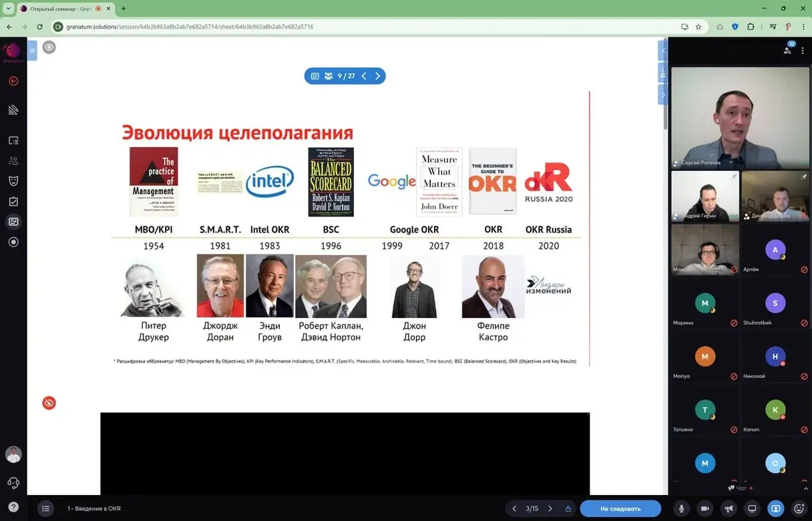812x521 pixels.
Task: Select the whiteboard layers icon in left sidebar
Action: 13,110
